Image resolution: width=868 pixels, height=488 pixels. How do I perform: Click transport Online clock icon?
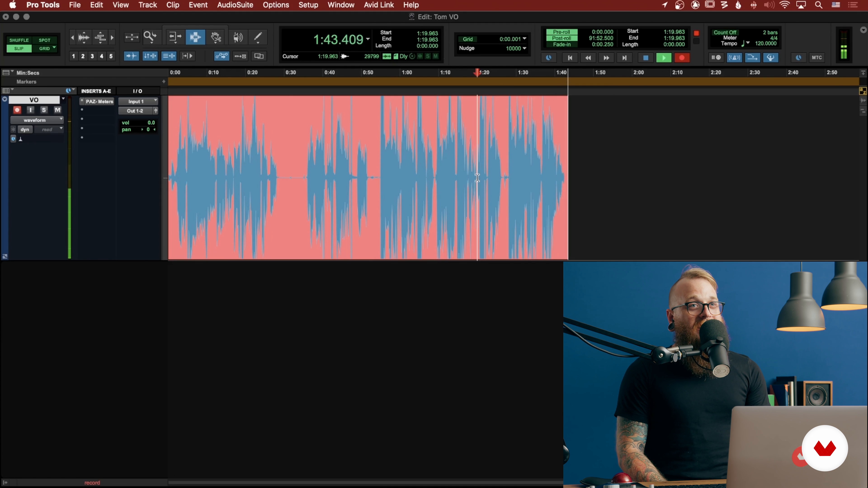[549, 58]
